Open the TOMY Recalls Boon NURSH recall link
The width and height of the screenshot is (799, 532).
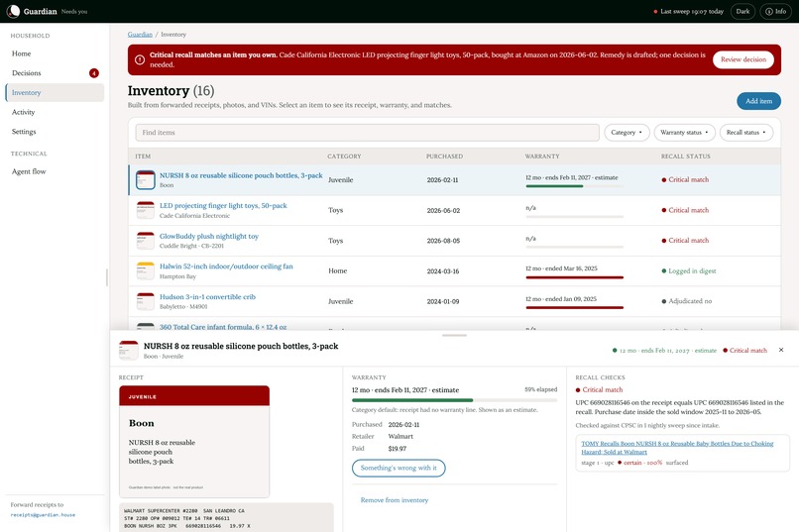(677, 448)
